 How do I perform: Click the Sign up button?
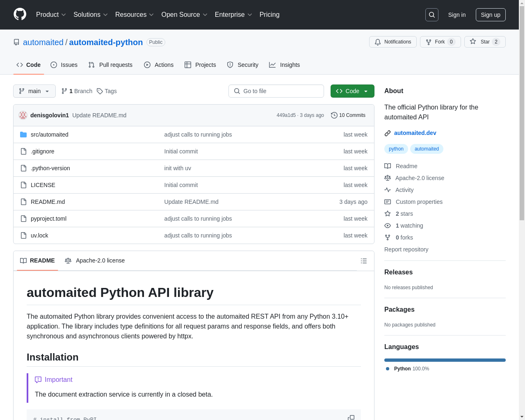(x=491, y=15)
